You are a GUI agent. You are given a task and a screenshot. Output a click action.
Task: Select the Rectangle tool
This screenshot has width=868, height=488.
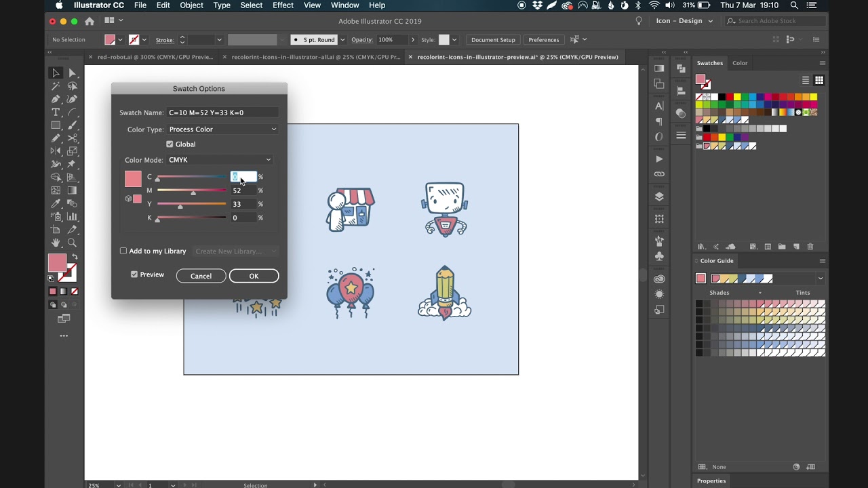(56, 125)
